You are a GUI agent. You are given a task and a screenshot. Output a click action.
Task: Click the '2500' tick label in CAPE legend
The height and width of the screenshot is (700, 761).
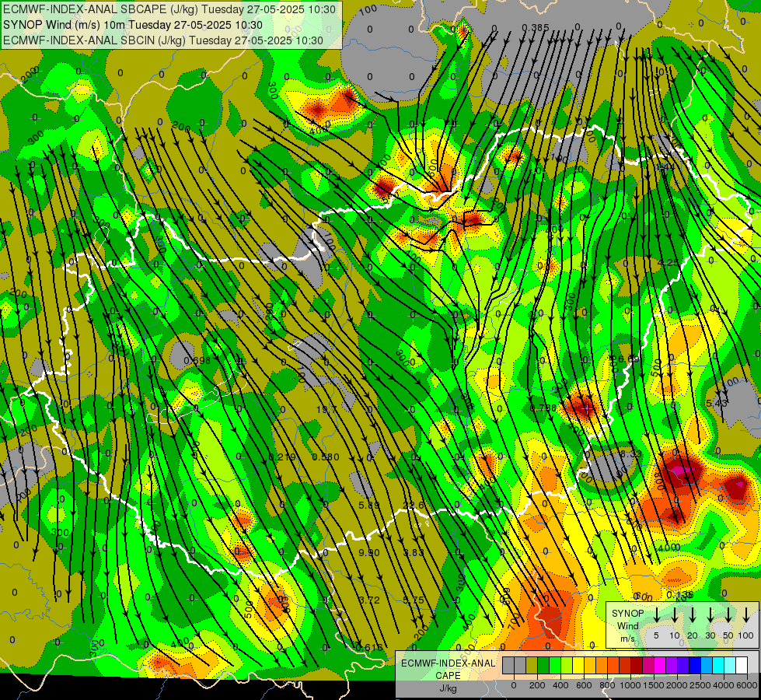point(700,685)
